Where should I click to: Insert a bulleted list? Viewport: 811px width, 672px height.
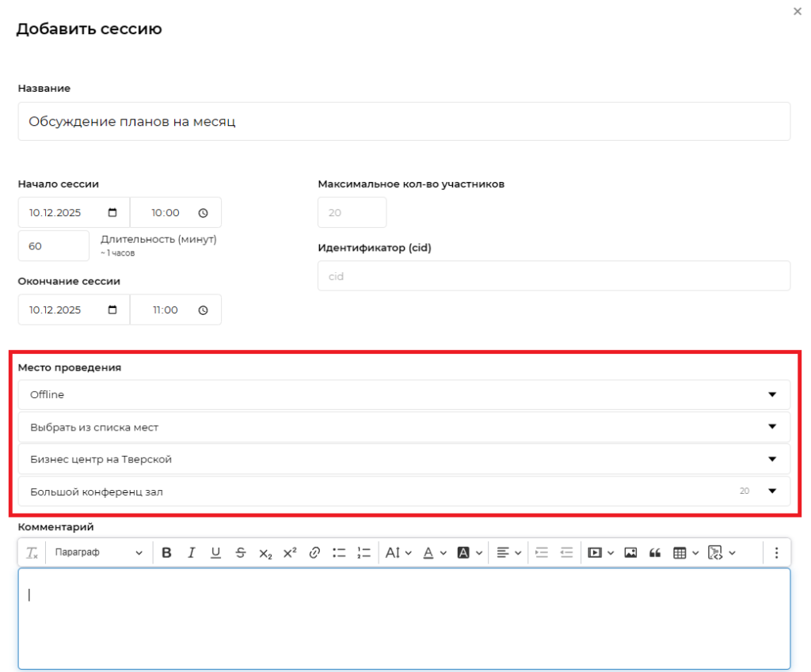pyautogui.click(x=339, y=553)
